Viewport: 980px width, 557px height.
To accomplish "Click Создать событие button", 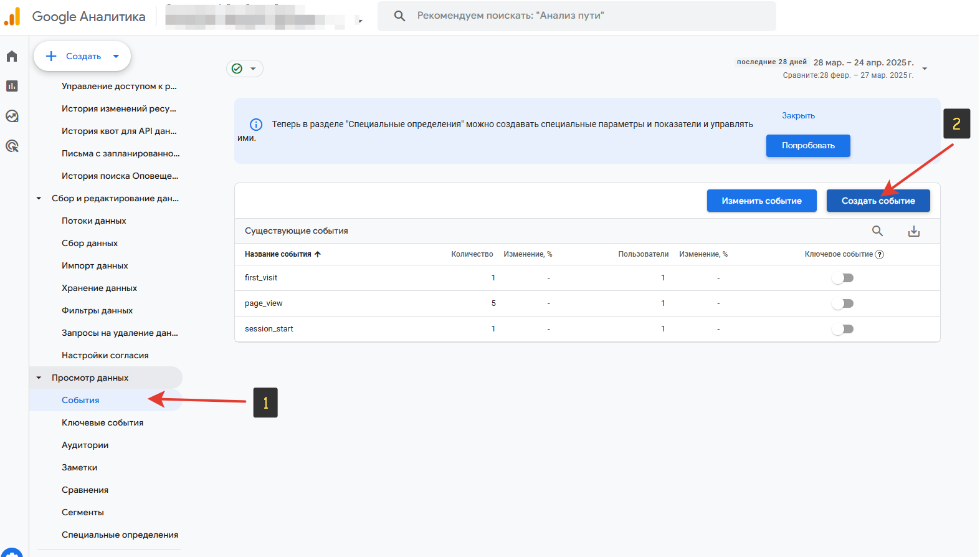I will coord(878,201).
